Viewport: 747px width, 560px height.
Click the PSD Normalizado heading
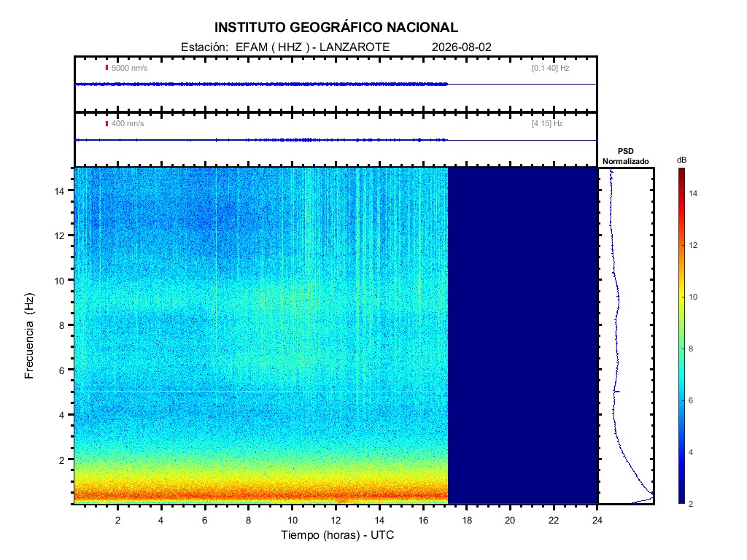coord(625,156)
